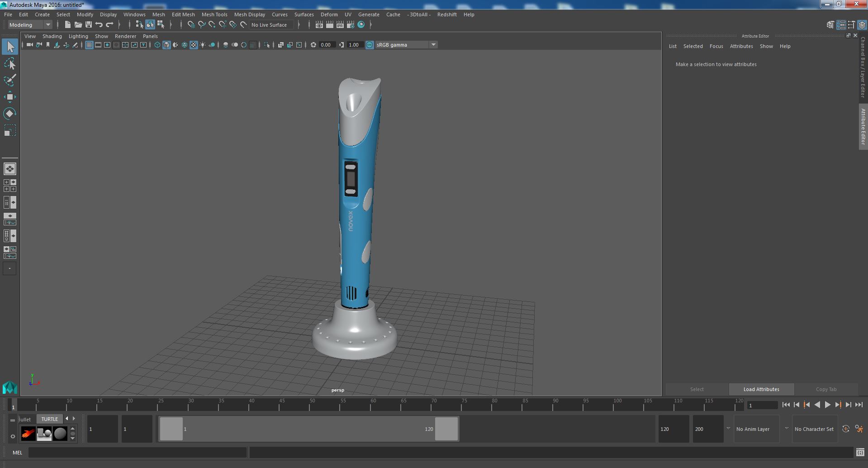Screen dimensions: 868x468
Task: Toggle smooth shade all
Action: coord(166,45)
